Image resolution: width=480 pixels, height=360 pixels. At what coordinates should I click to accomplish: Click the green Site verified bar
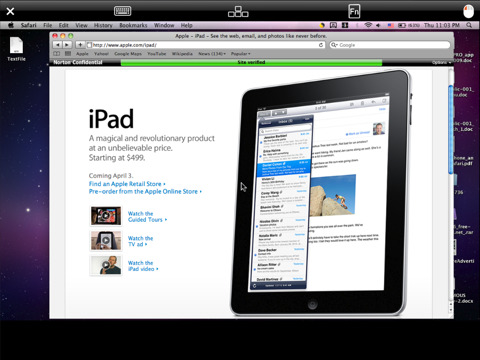tap(251, 62)
